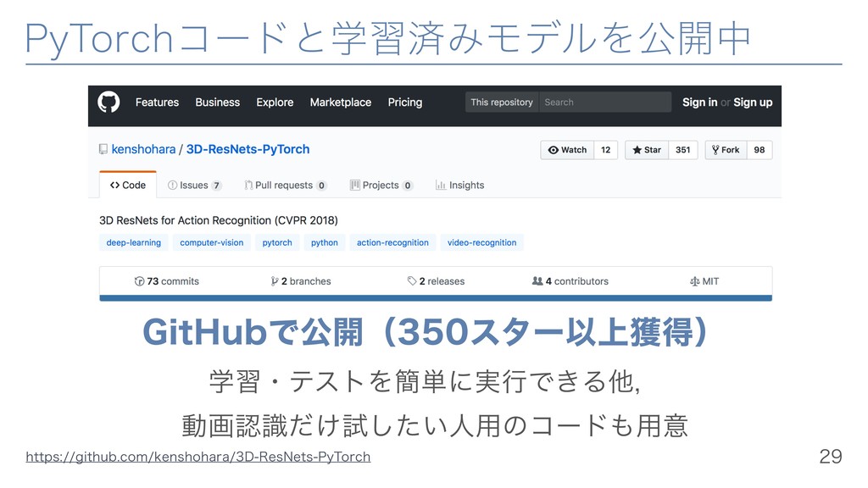Select the python topic tag

(325, 242)
